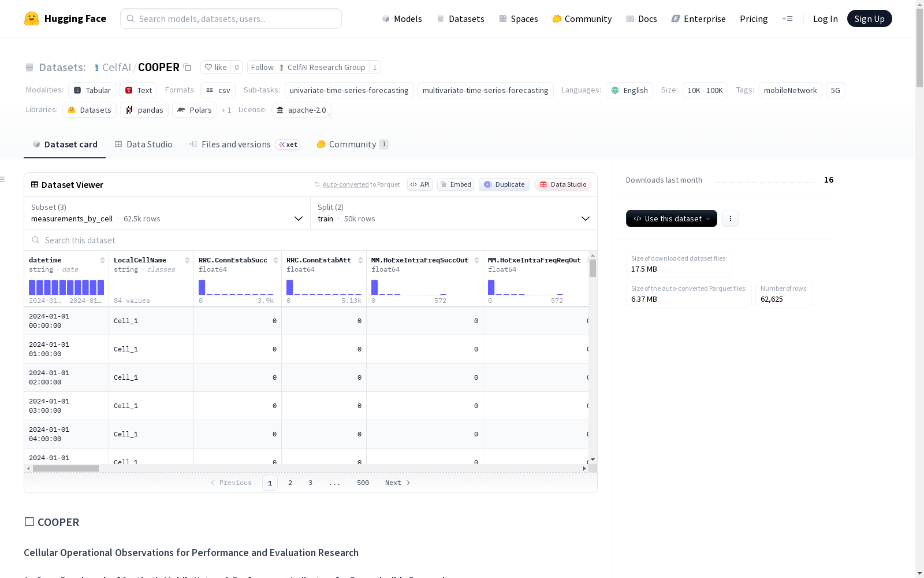Show the +1 more libraries

click(226, 110)
